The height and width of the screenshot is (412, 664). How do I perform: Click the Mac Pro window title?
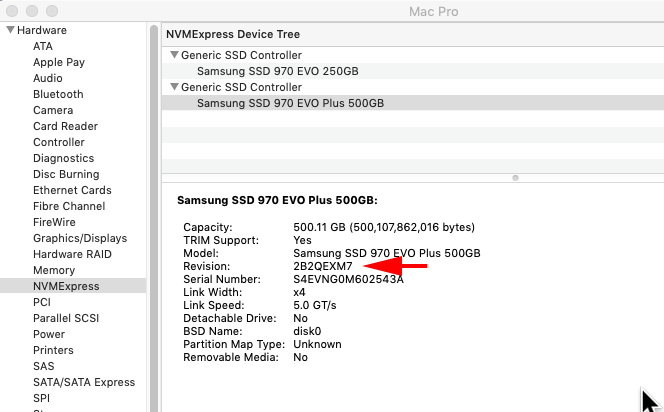pos(434,11)
